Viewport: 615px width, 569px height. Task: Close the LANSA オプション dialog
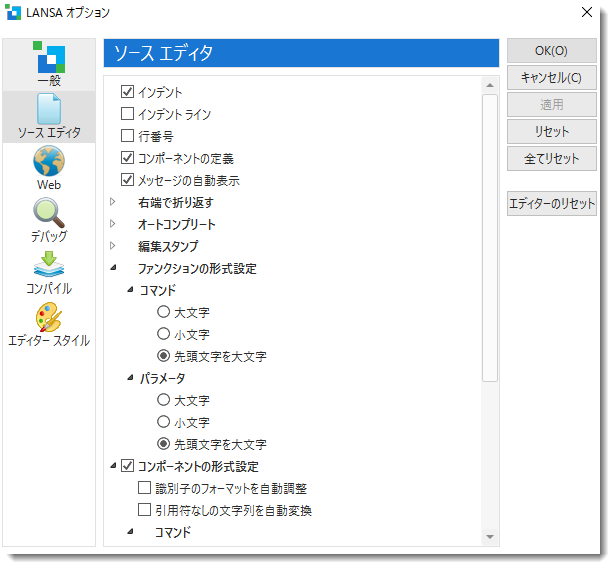point(587,12)
